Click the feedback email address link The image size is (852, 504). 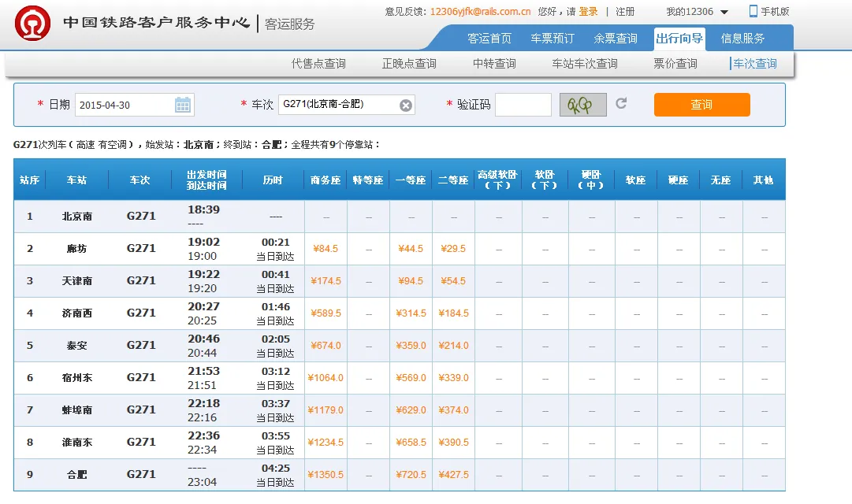[480, 11]
